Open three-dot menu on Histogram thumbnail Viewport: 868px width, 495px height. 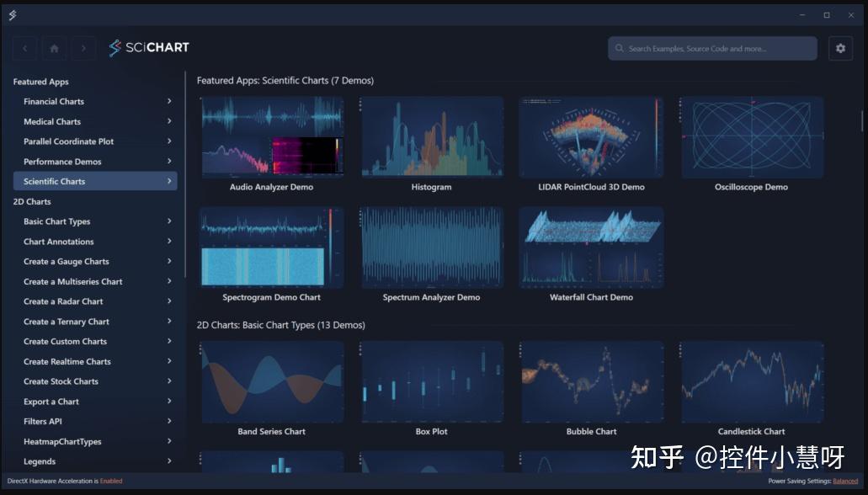click(x=360, y=104)
